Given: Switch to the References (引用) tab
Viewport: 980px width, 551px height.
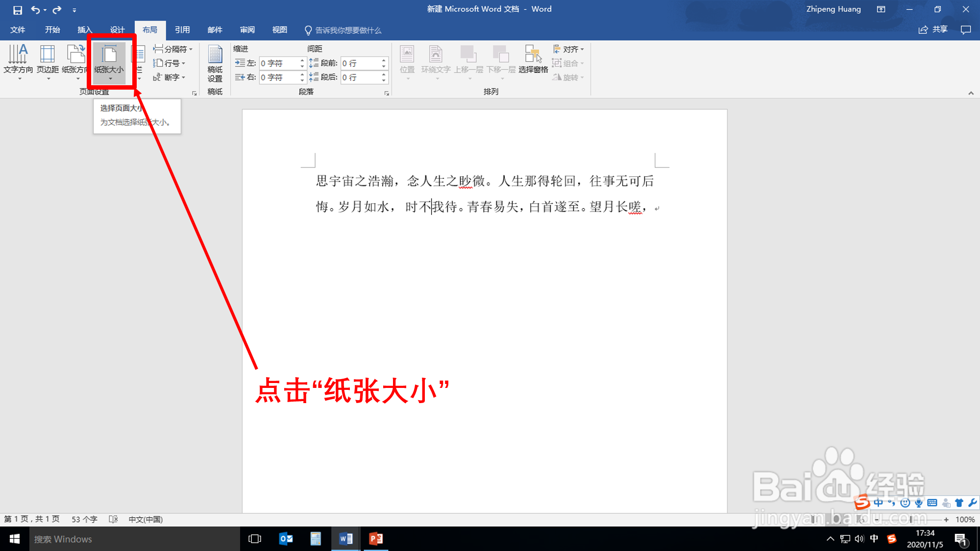Looking at the screenshot, I should pos(182,30).
